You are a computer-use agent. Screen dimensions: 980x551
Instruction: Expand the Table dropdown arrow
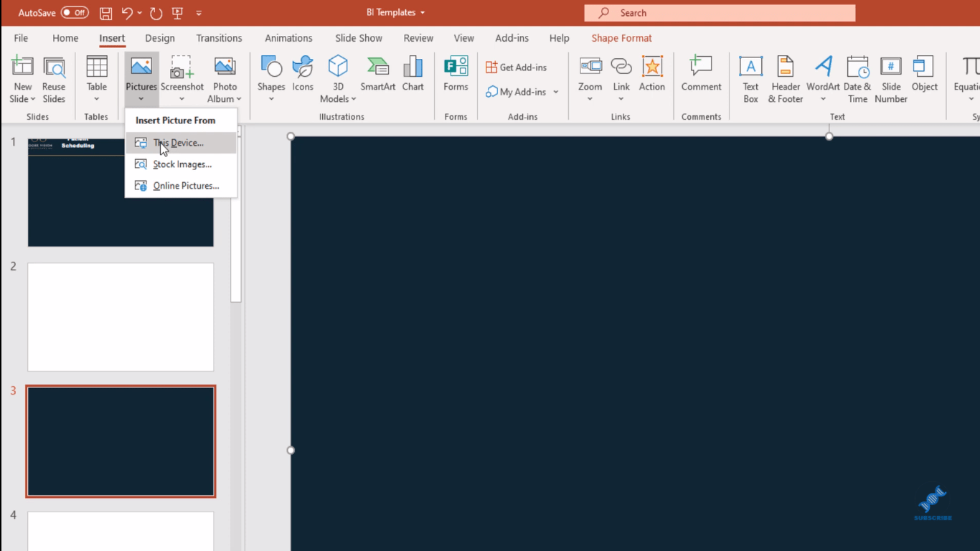coord(97,99)
